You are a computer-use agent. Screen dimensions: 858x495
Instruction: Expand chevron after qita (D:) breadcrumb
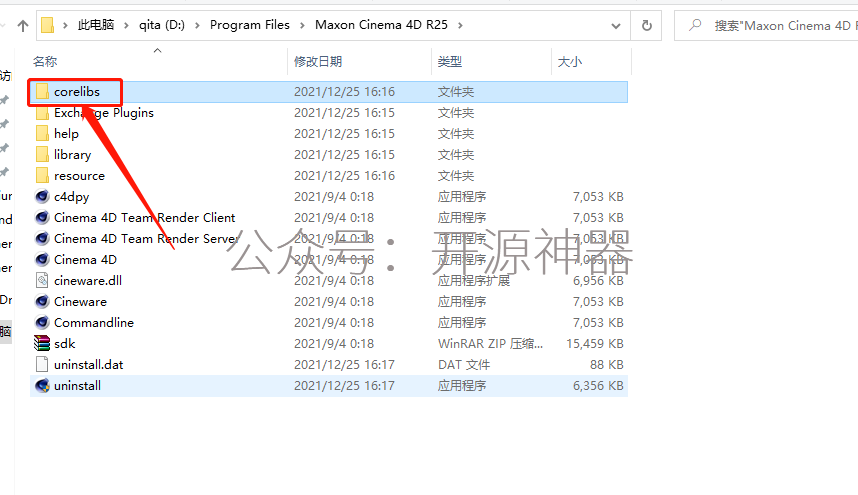197,26
